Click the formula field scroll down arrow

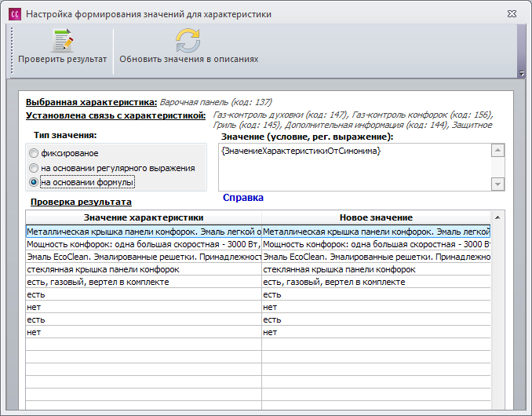[x=497, y=184]
